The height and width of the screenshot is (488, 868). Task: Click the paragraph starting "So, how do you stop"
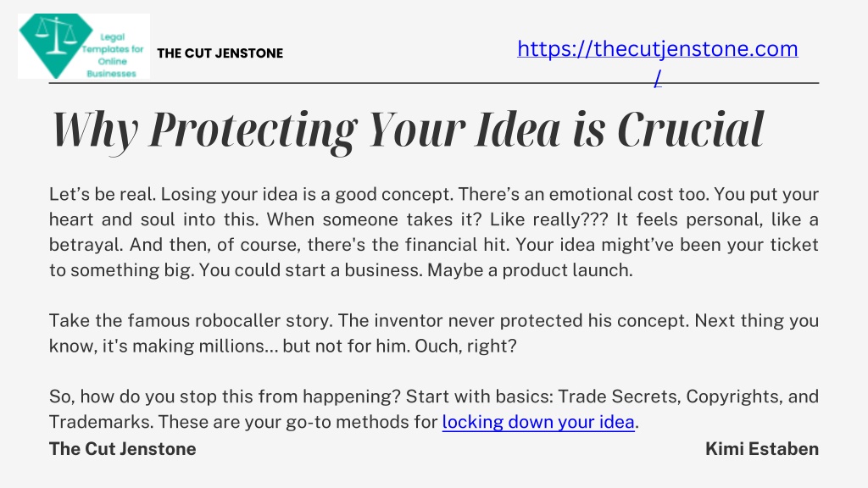point(434,409)
